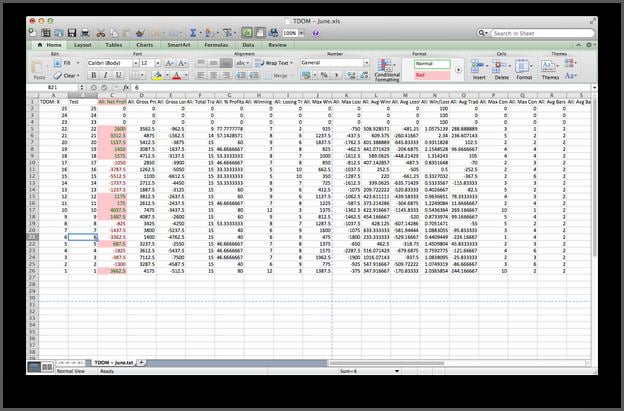Add a new sheet with plus button

tap(141, 362)
